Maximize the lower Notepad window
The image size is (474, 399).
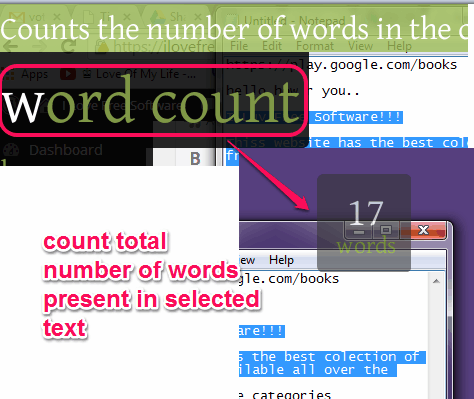[386, 230]
